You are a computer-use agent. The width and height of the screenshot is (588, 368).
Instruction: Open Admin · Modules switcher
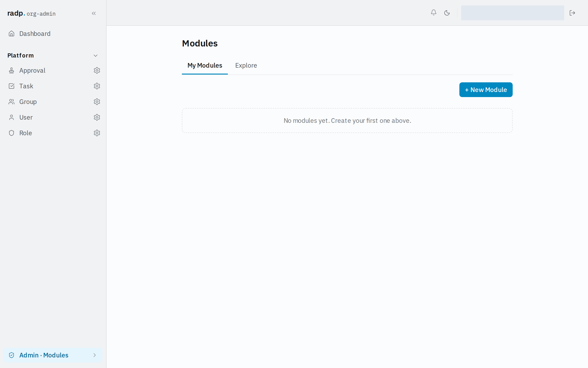[x=53, y=355]
